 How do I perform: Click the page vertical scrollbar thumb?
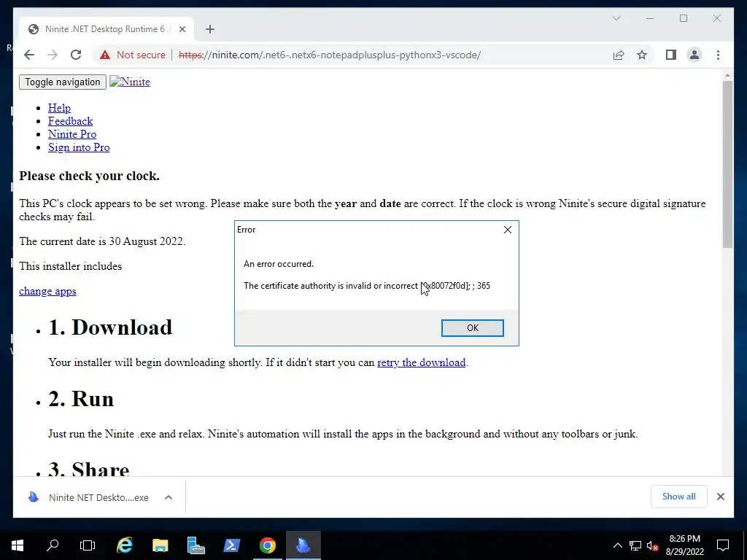click(727, 163)
